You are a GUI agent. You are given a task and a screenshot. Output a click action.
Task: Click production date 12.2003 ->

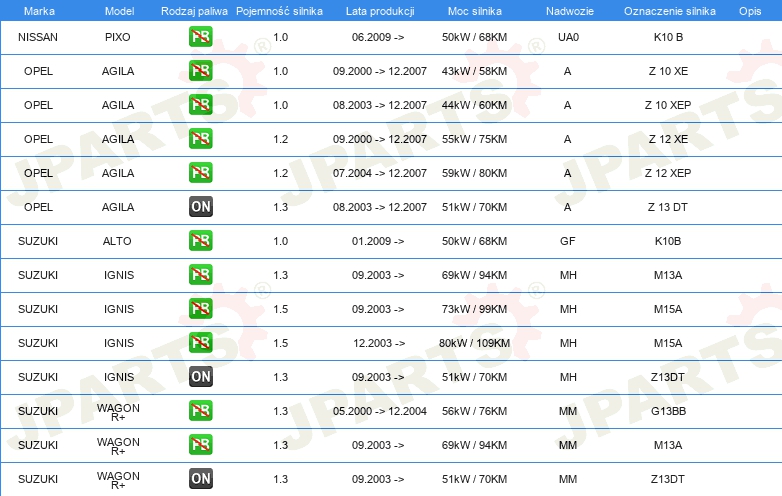point(379,342)
